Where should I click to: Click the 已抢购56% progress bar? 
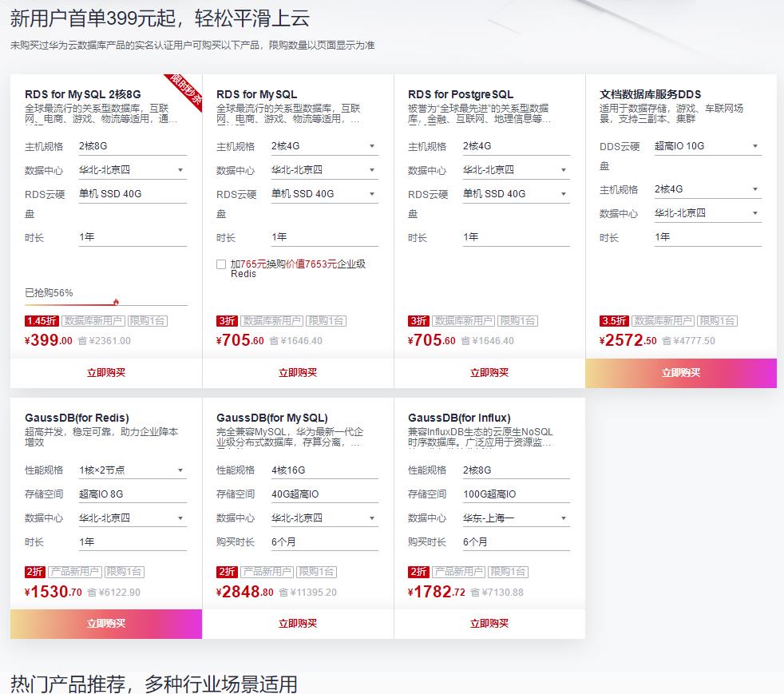click(106, 304)
